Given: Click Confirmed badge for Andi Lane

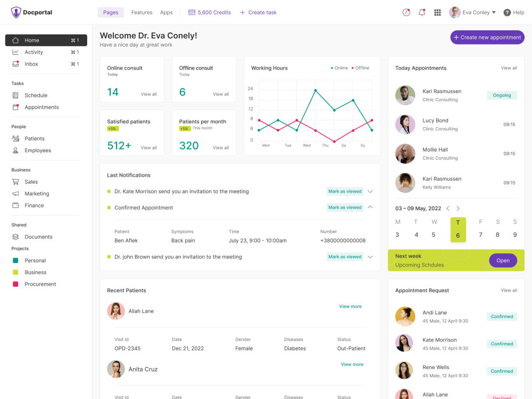Looking at the screenshot, I should tap(502, 317).
